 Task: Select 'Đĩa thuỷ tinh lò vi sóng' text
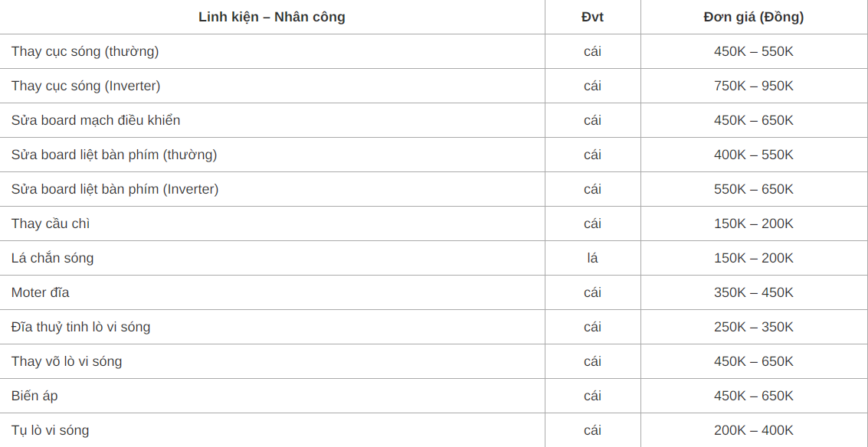coord(80,327)
